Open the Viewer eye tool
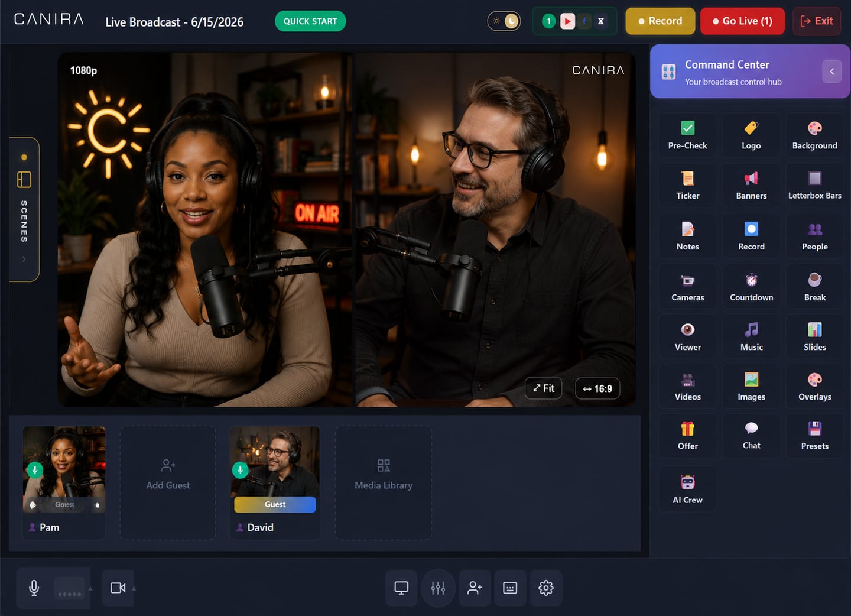 pyautogui.click(x=687, y=337)
